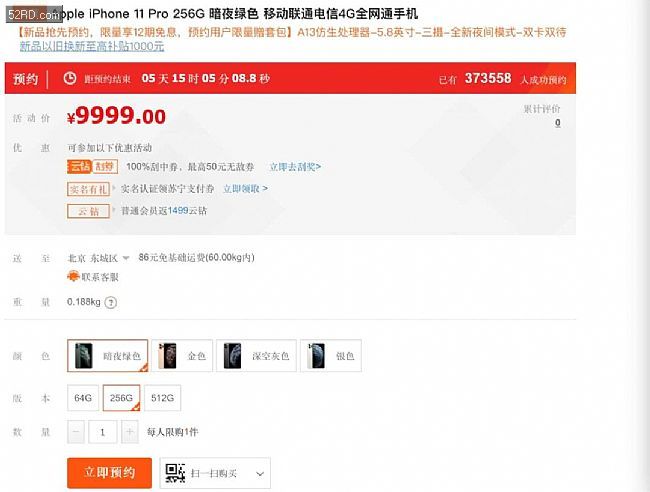This screenshot has width=650, height=492.
Task: Choose the 金色 gold color swatch
Action: tap(182, 356)
